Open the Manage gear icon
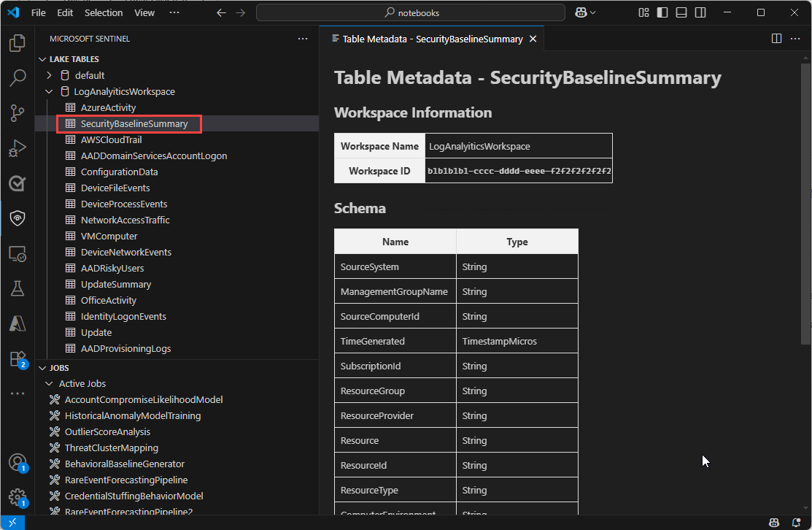Image resolution: width=812 pixels, height=530 pixels. pos(18,497)
